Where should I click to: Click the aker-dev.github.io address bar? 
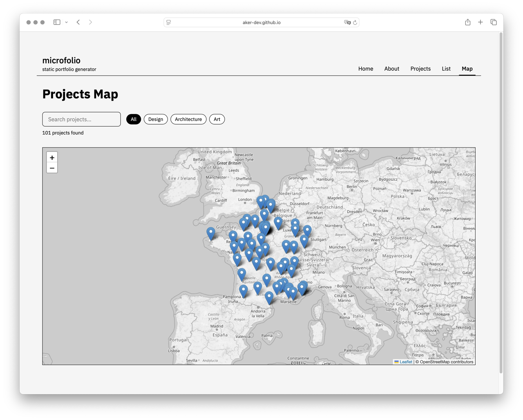coord(261,22)
